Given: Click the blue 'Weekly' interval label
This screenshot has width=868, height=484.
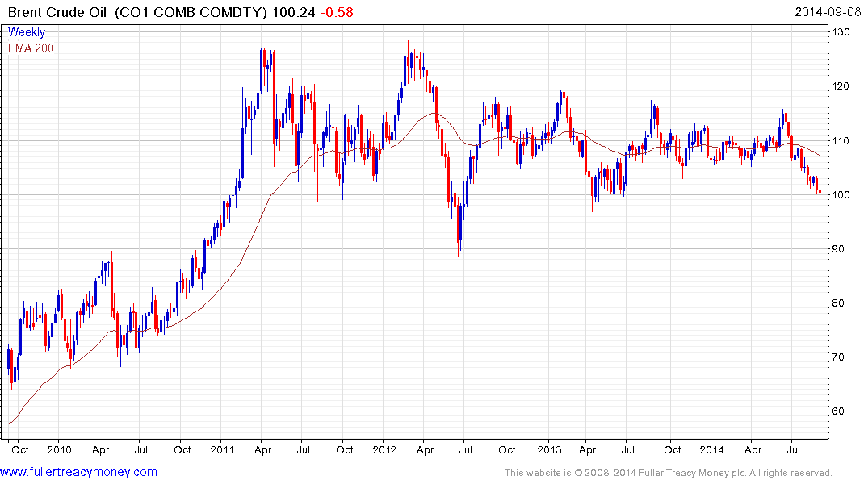Looking at the screenshot, I should click(x=27, y=32).
